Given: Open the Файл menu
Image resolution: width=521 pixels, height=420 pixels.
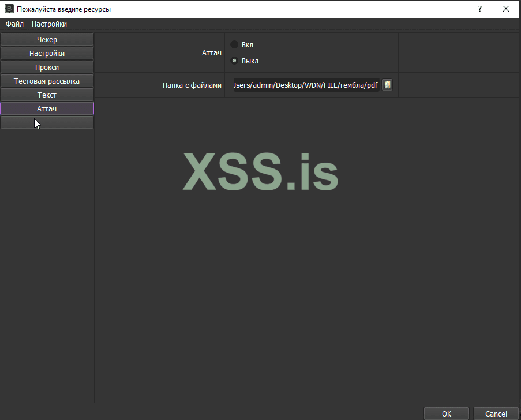Looking at the screenshot, I should tap(14, 24).
